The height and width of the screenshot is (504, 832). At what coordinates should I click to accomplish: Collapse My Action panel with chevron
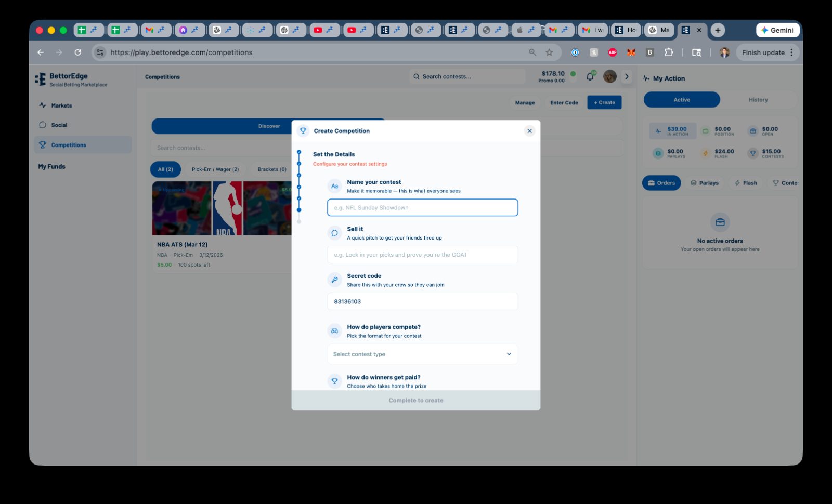627,77
